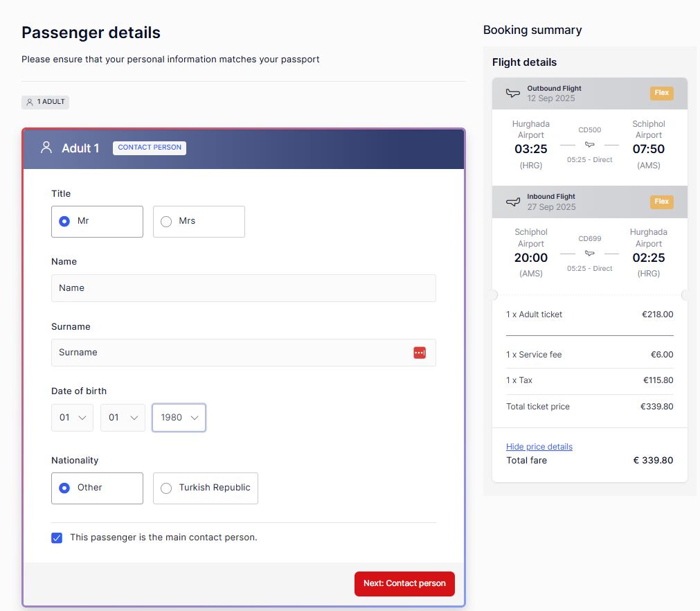The width and height of the screenshot is (700, 611).
Task: Choose Turkish Republic nationality option
Action: 206,488
